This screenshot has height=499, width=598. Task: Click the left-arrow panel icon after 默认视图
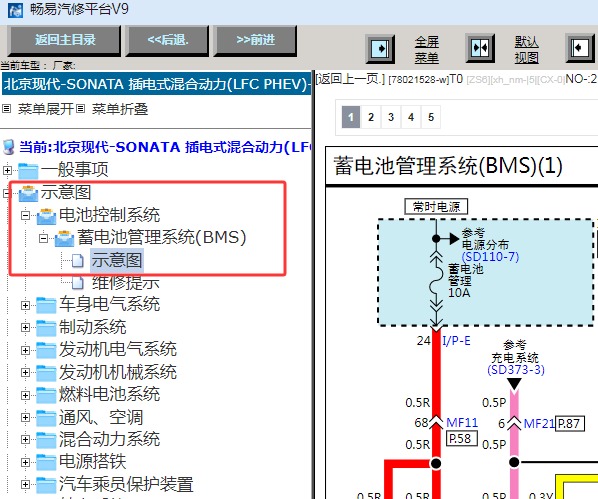[580, 48]
